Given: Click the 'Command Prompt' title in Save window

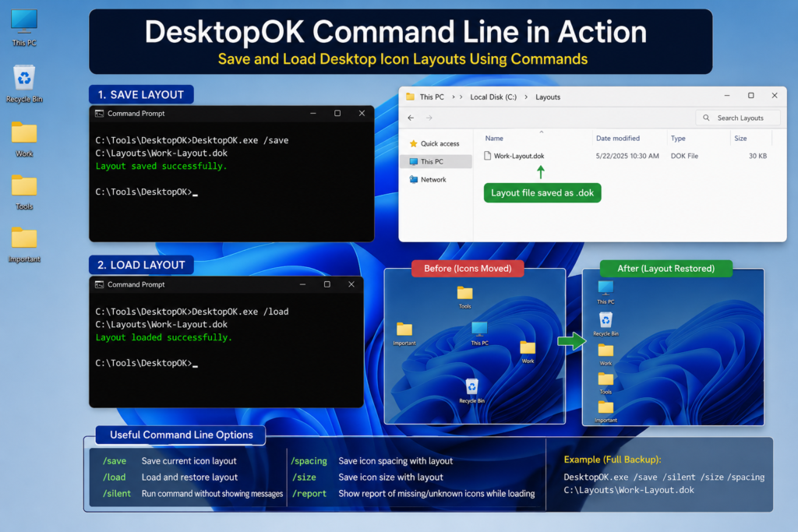Looking at the screenshot, I should click(x=136, y=114).
